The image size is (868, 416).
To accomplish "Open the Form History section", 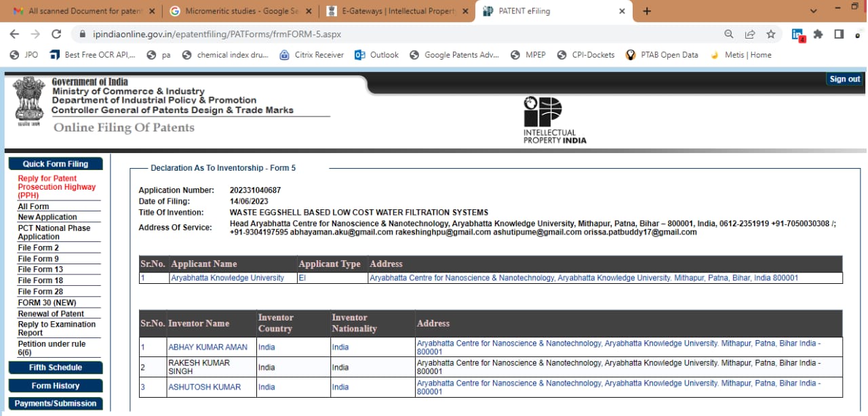I will 56,386.
